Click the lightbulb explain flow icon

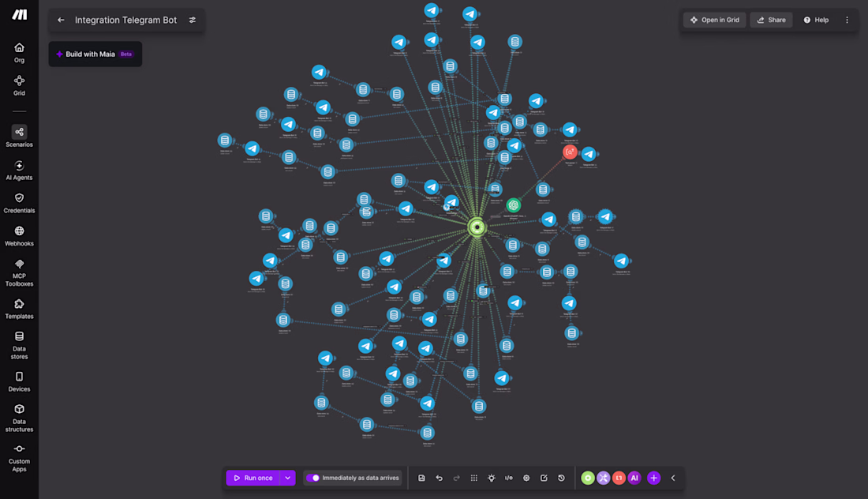pos(491,478)
